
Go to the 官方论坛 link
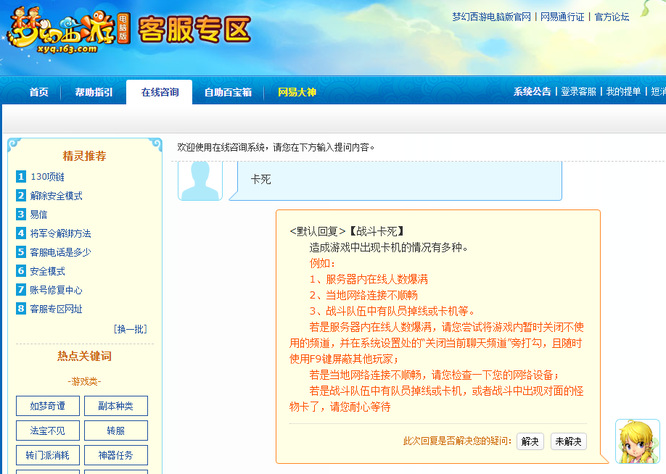pos(612,17)
